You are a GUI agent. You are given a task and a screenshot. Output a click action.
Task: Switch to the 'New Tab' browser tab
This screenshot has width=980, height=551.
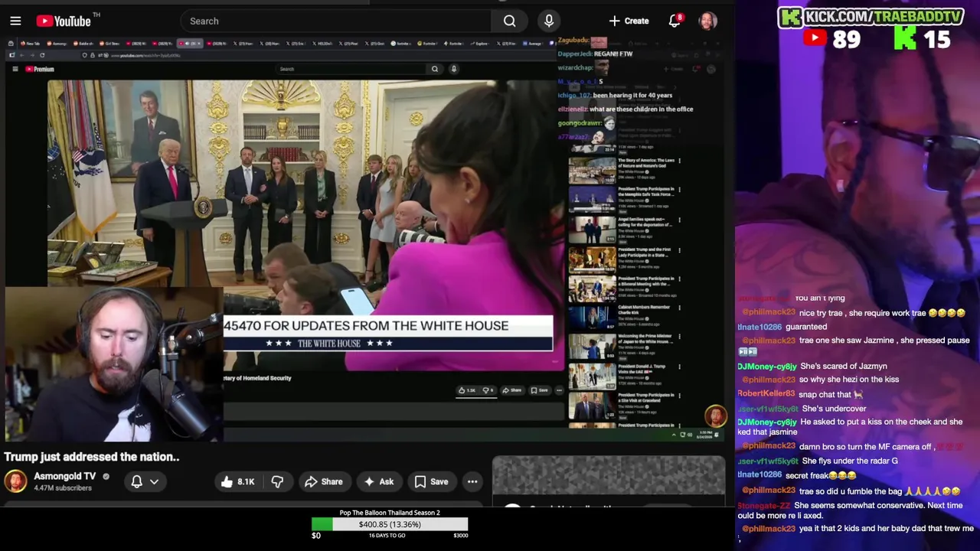click(29, 44)
